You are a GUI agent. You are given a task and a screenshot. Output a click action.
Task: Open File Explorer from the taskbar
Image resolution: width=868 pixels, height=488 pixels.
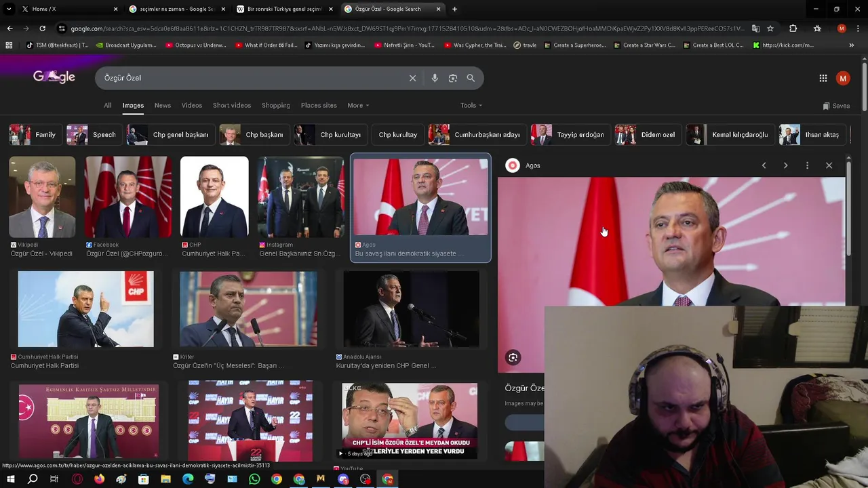click(x=165, y=479)
